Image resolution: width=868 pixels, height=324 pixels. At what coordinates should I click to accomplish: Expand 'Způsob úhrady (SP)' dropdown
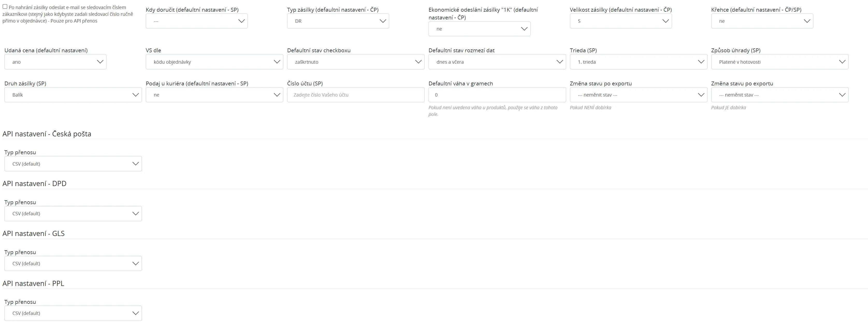coord(780,62)
